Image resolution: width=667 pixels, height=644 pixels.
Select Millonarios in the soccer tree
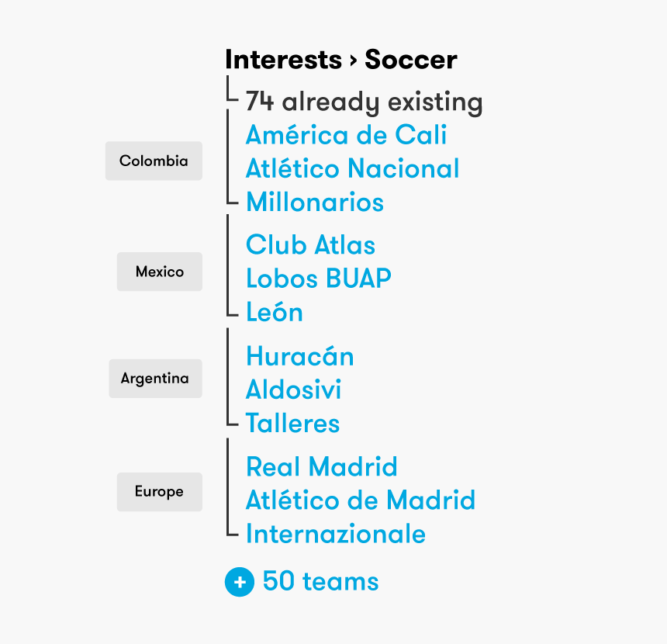[x=315, y=203]
